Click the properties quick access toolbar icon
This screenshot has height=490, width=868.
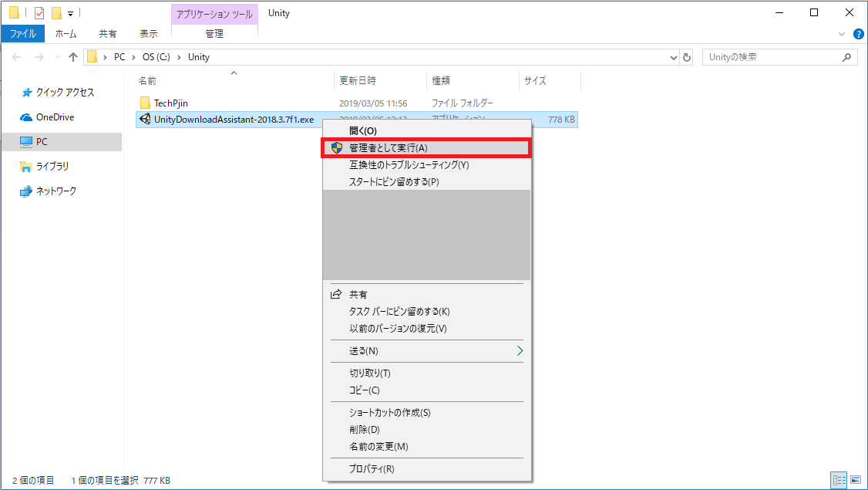(39, 13)
